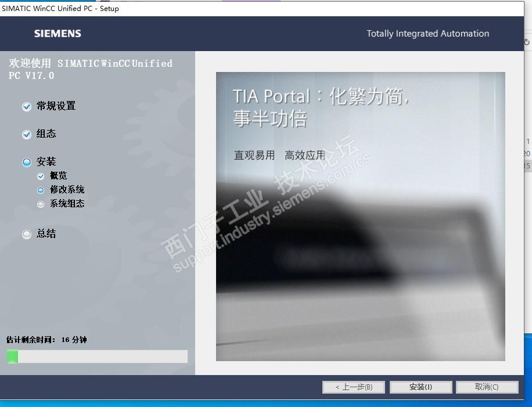The width and height of the screenshot is (532, 407).
Task: Click the TIA Portal promotional image
Action: 361,217
